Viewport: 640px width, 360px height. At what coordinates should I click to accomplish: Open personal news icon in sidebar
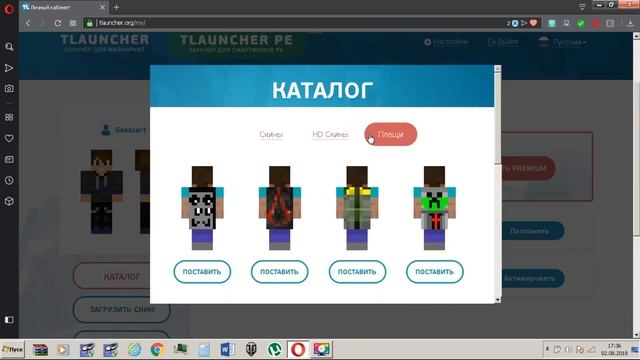pos(9,160)
